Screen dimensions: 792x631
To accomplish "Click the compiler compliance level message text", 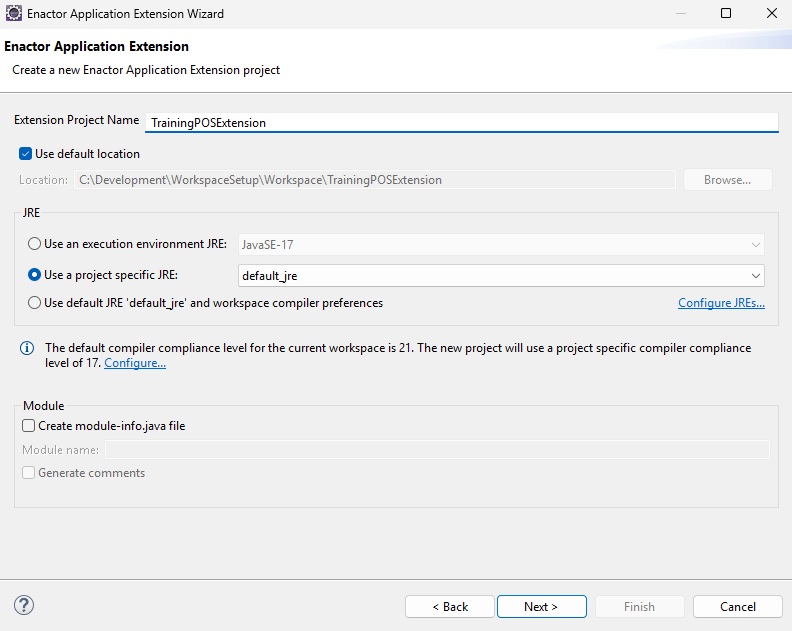I will [x=398, y=356].
